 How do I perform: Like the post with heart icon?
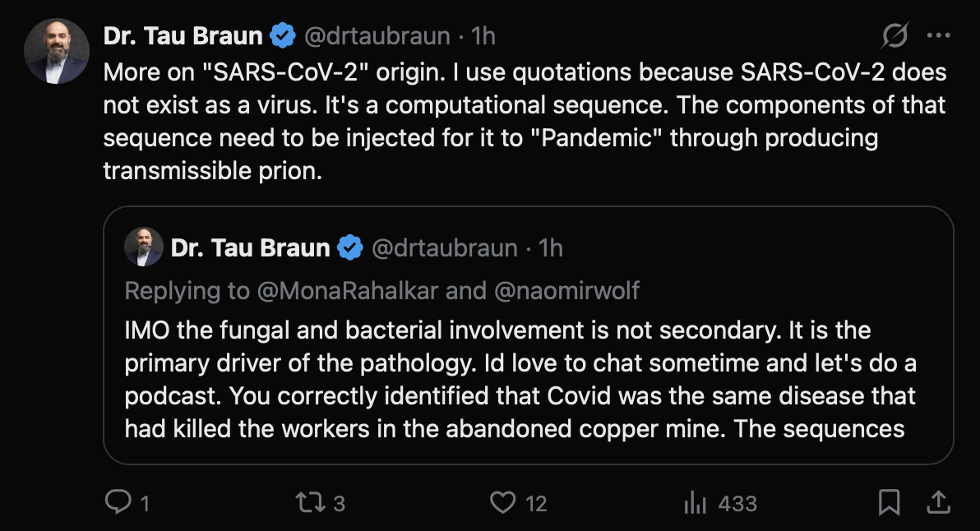tap(502, 502)
